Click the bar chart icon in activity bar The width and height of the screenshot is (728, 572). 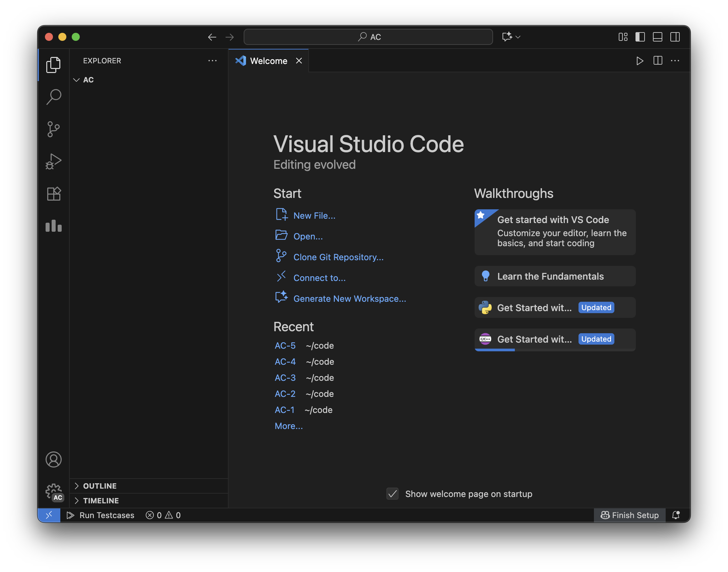click(54, 226)
